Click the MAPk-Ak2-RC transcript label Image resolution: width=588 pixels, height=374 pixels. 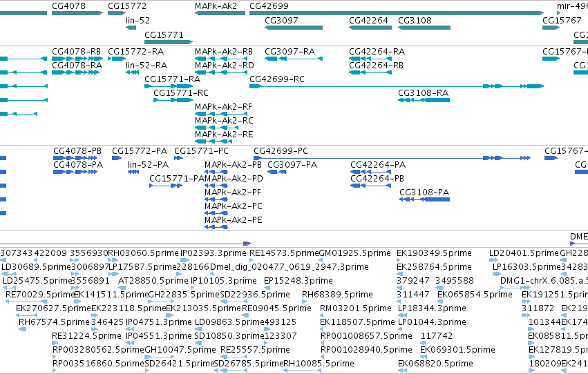coord(224,121)
